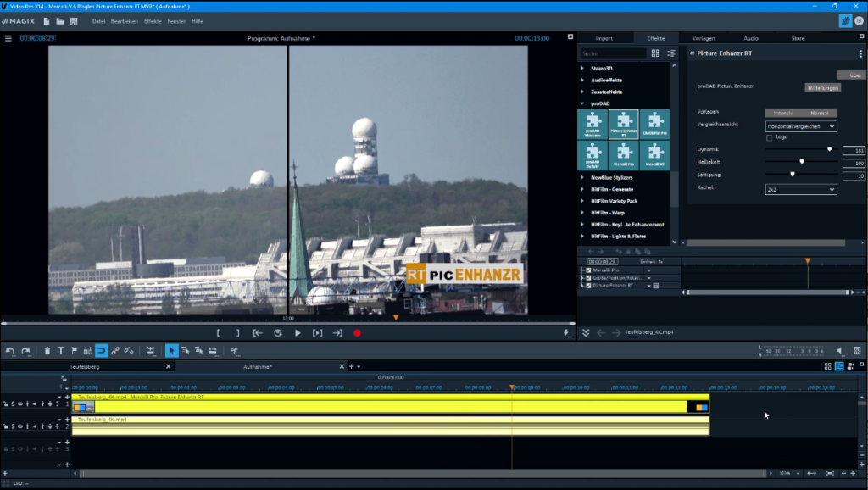
Task: Start playback with the play button
Action: (x=298, y=333)
